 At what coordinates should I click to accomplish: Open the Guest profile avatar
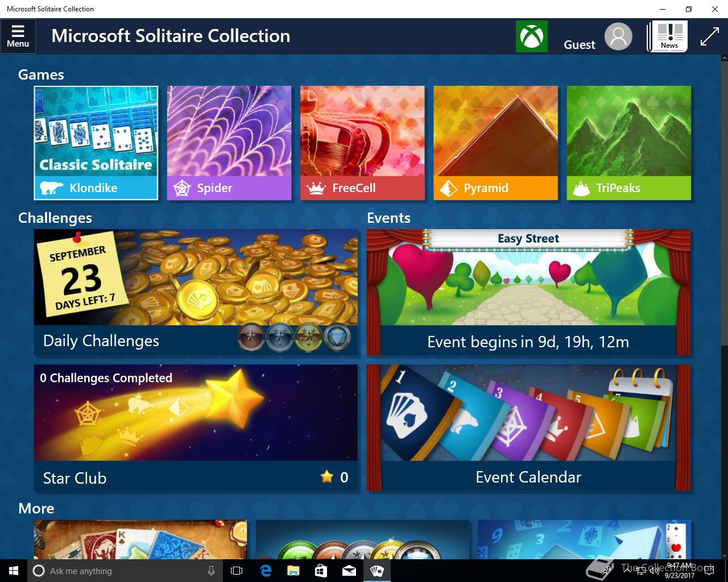tap(618, 36)
